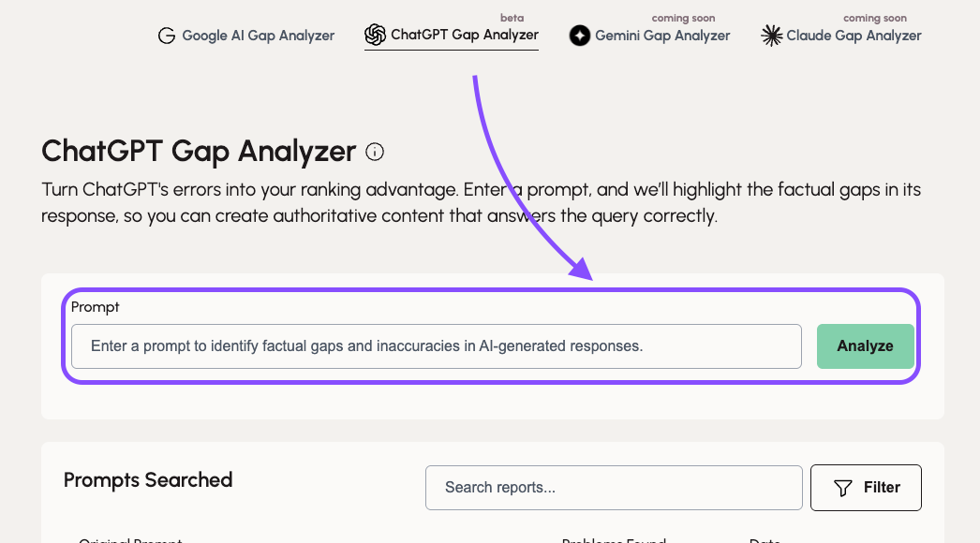Click the "Date" column header
The image size is (980, 543).
point(765,539)
